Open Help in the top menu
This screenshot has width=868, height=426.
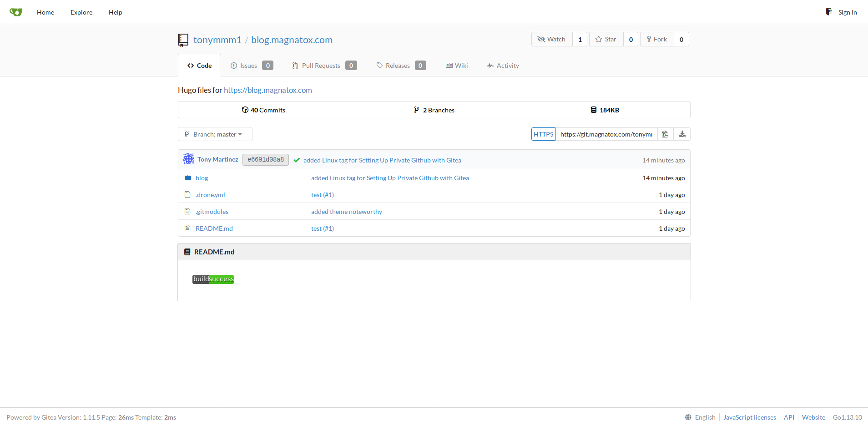coord(116,12)
